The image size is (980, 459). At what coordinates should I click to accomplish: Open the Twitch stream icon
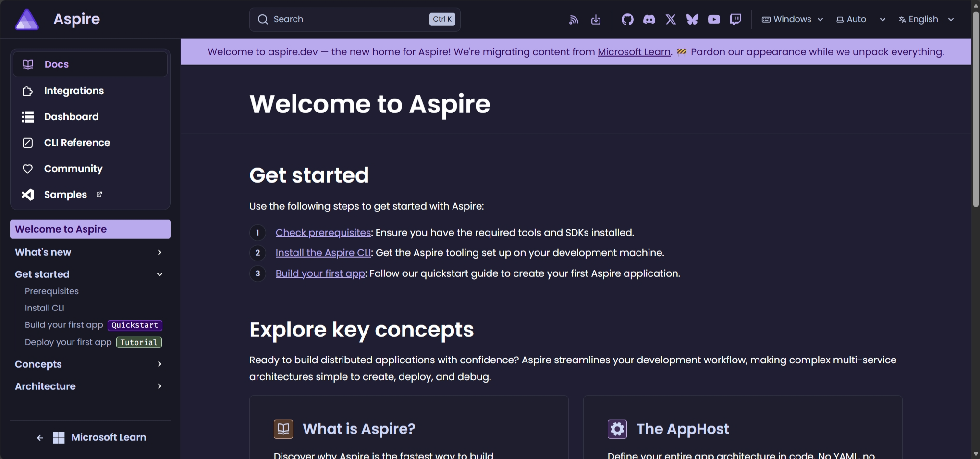point(735,19)
